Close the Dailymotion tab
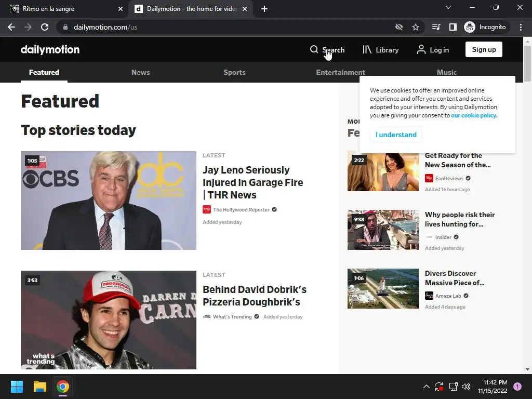 (245, 9)
